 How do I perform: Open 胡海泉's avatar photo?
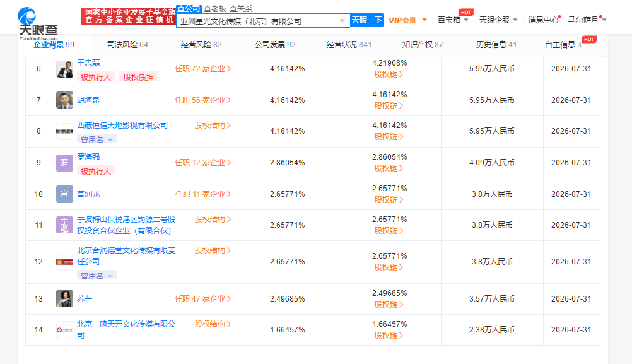(64, 100)
